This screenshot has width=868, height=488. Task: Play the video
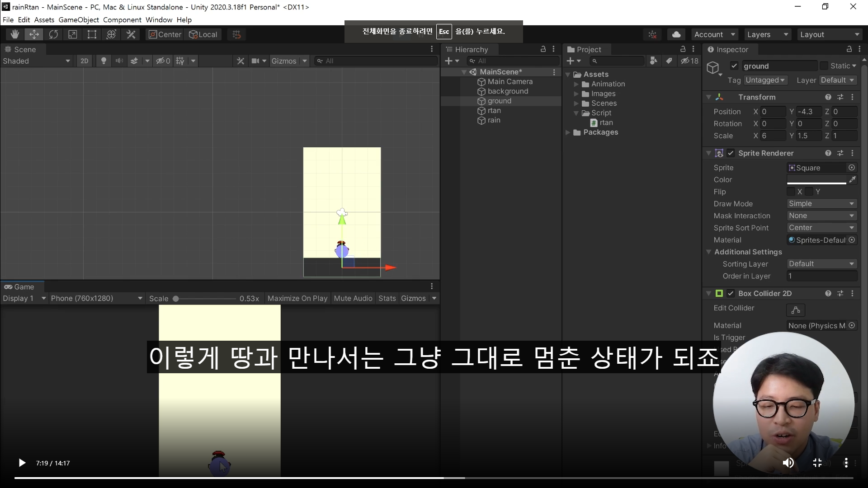[x=22, y=463]
